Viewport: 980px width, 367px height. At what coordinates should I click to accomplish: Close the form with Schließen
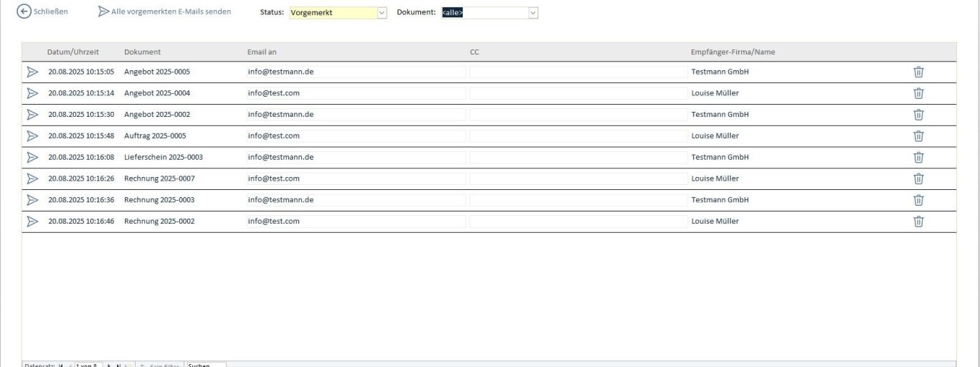[42, 11]
